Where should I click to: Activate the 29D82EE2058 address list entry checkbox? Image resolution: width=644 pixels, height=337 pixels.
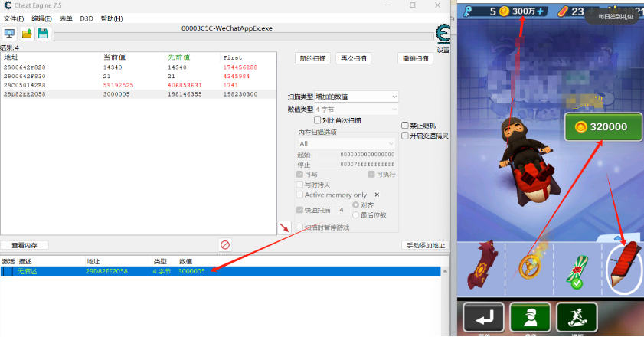tap(8, 271)
